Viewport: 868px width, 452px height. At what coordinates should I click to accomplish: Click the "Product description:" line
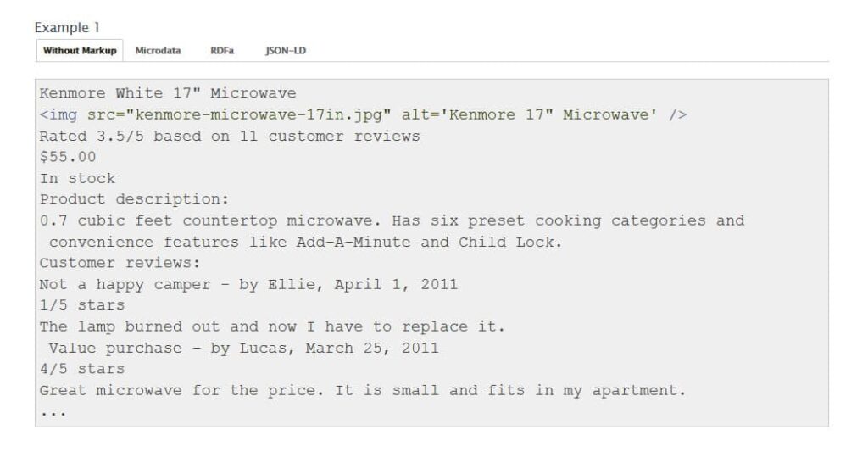coord(130,199)
